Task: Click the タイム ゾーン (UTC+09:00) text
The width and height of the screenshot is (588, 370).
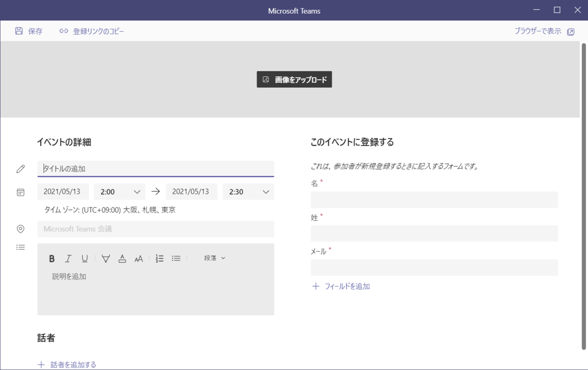Action: (x=110, y=210)
